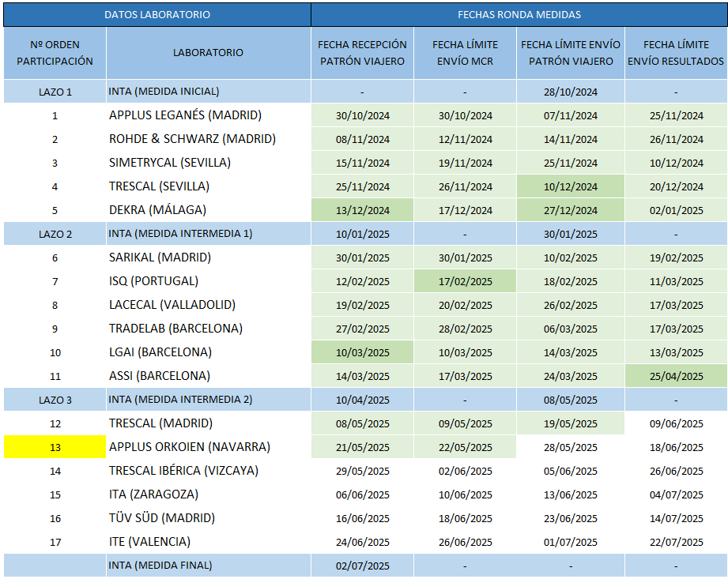Click the FECHA LÍMITE ENVÍO MCR header

pyautogui.click(x=466, y=53)
